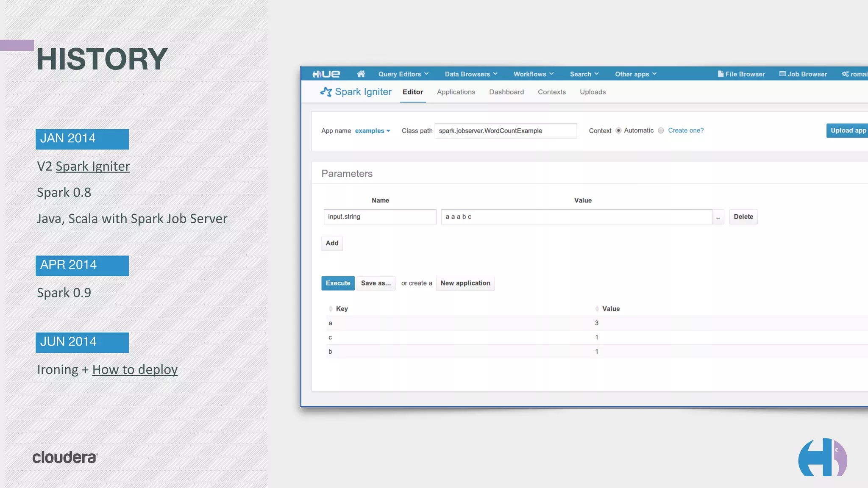Delete the input.string parameter
Screen dimensions: 868x488
743,216
